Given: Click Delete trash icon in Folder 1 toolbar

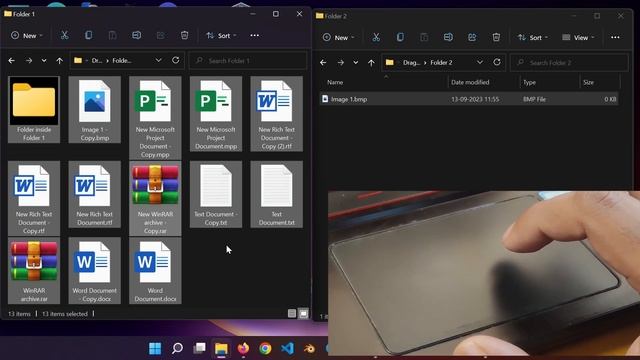Looking at the screenshot, I should (x=184, y=36).
